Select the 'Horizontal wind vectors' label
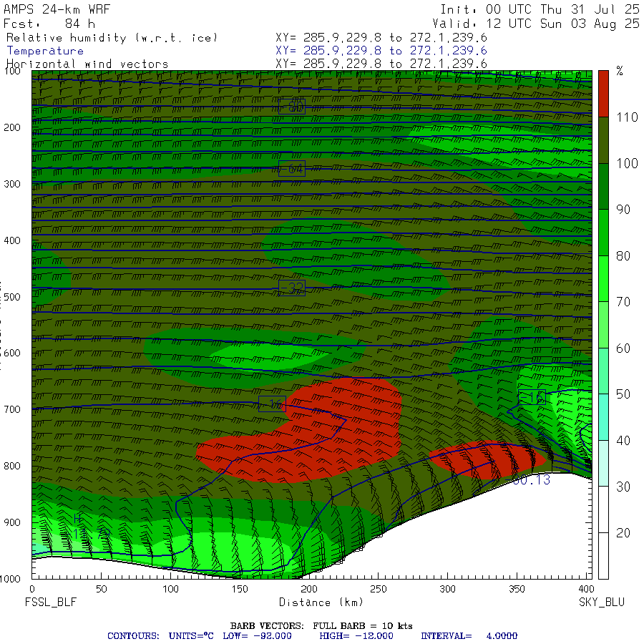This screenshot has width=644, height=644. (x=87, y=64)
